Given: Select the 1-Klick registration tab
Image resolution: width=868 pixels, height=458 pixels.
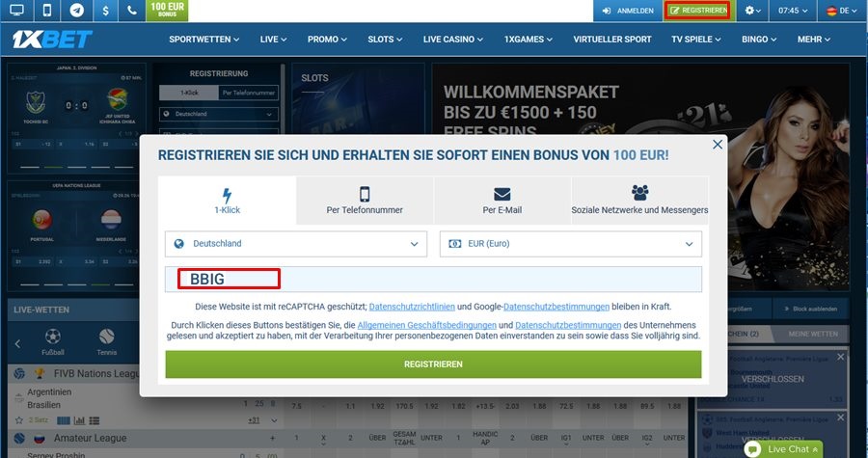Looking at the screenshot, I should point(227,201).
